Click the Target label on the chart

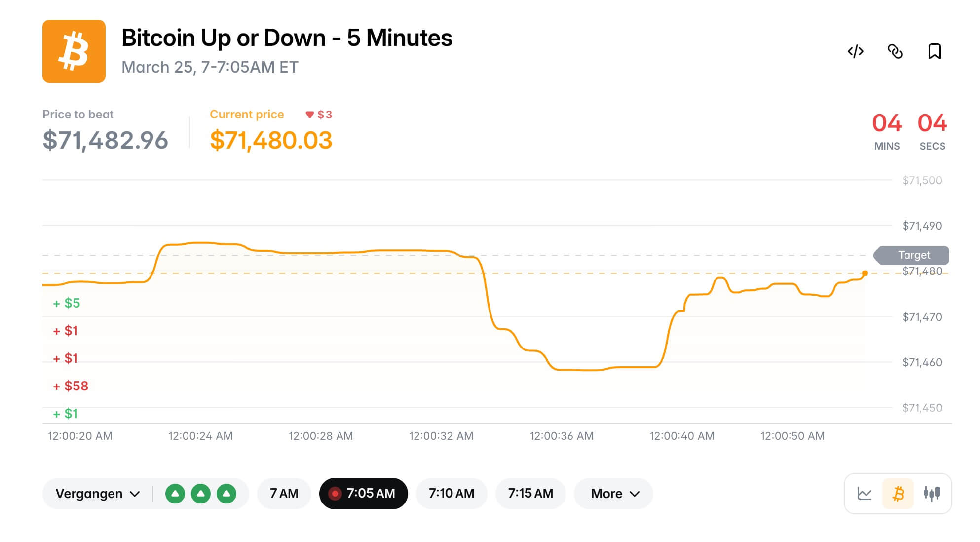[912, 255]
